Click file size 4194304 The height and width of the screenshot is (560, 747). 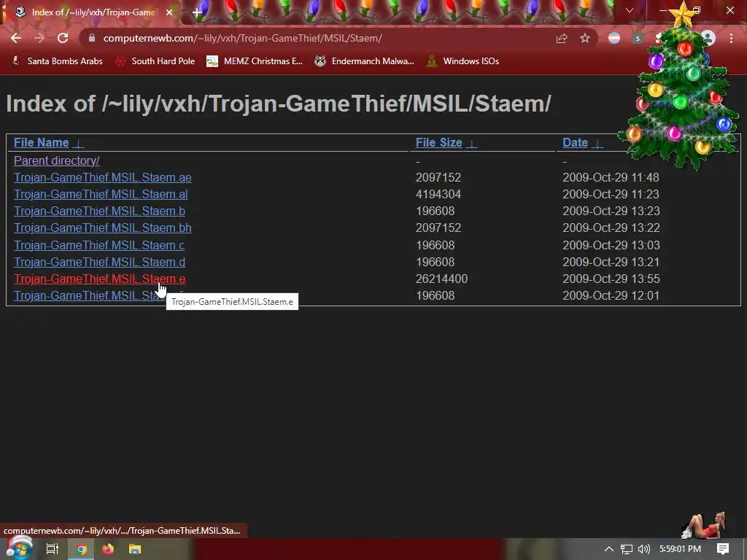pos(438,194)
